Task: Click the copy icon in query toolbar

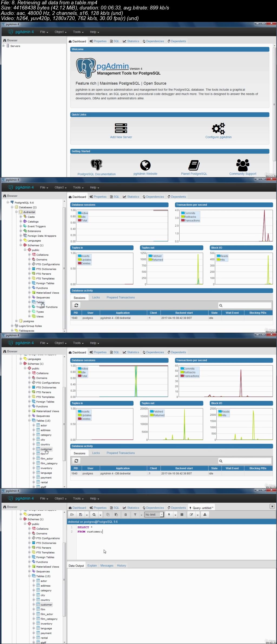Action: click(x=108, y=514)
